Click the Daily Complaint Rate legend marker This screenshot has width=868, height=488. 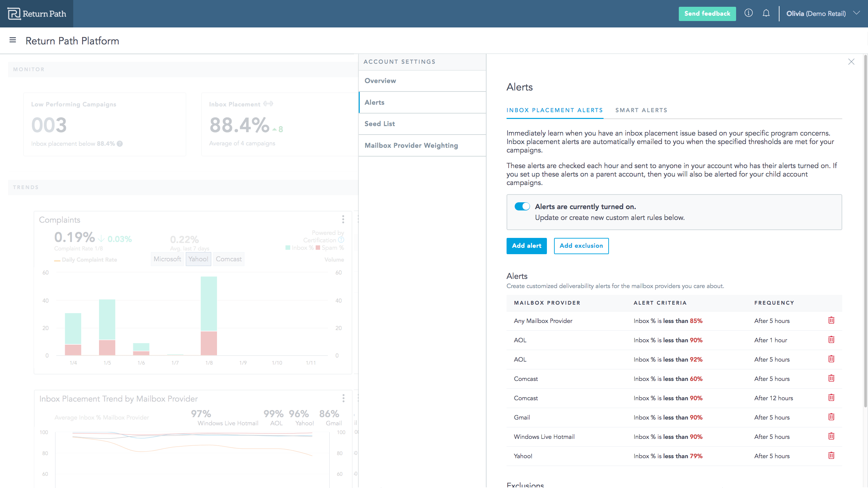pos(57,260)
